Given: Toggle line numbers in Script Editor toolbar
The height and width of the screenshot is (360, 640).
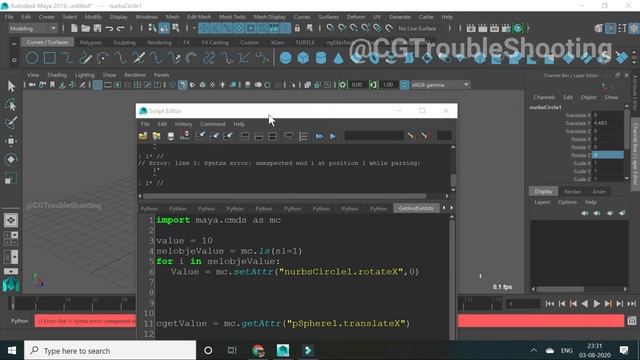Looking at the screenshot, I should tap(303, 136).
